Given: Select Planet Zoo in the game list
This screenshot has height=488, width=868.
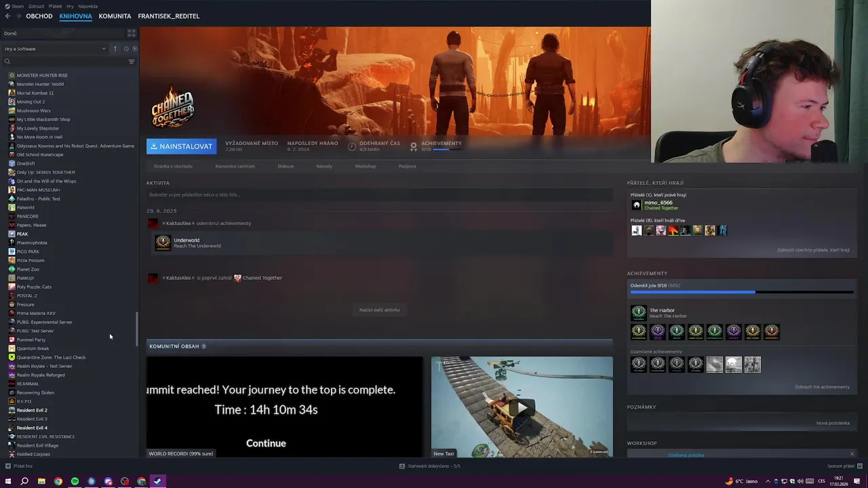Looking at the screenshot, I should click(28, 269).
